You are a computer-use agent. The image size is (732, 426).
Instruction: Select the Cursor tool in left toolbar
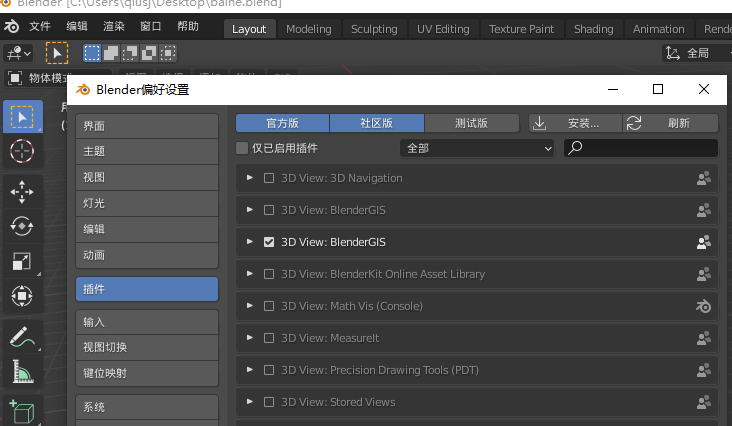22,151
